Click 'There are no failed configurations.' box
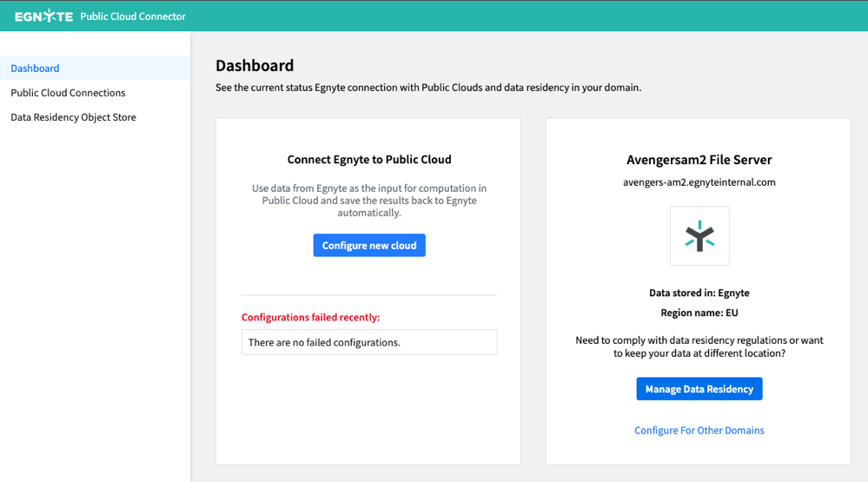868x482 pixels. tap(369, 342)
